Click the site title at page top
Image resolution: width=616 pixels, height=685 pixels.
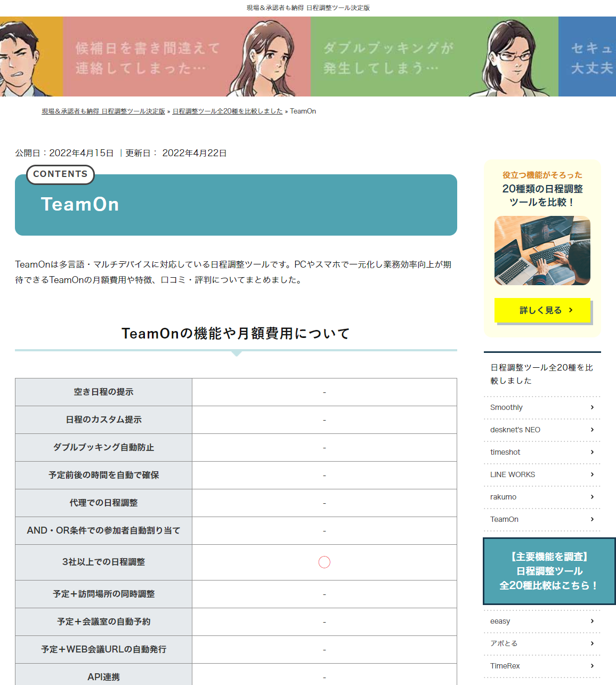coord(308,8)
